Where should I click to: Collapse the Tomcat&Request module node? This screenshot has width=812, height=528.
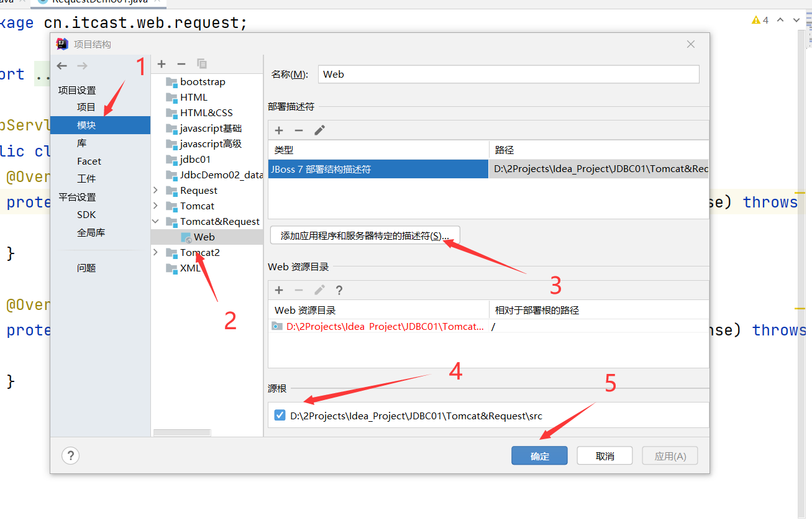(156, 221)
